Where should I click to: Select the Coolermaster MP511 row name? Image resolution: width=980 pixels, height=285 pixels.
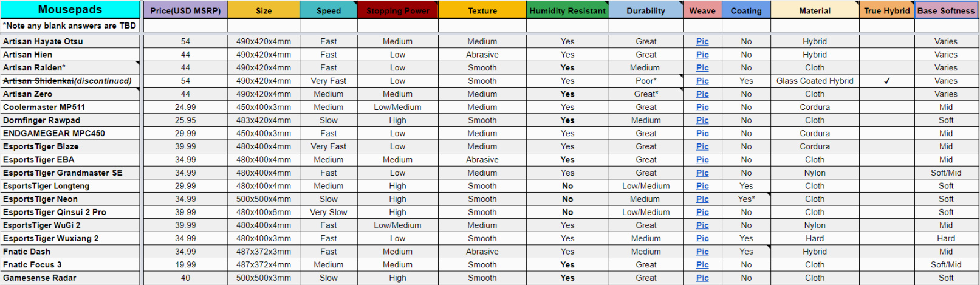pos(70,107)
